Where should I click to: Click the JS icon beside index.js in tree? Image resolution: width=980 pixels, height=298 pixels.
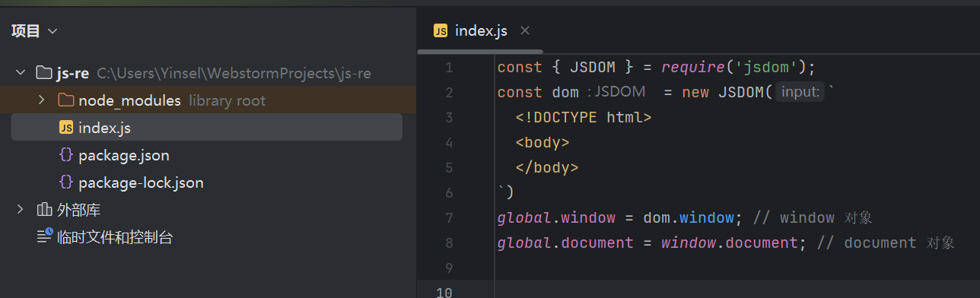pyautogui.click(x=65, y=128)
